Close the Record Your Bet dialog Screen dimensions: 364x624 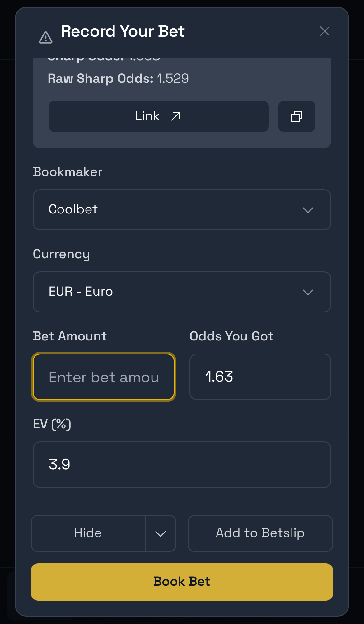tap(324, 31)
